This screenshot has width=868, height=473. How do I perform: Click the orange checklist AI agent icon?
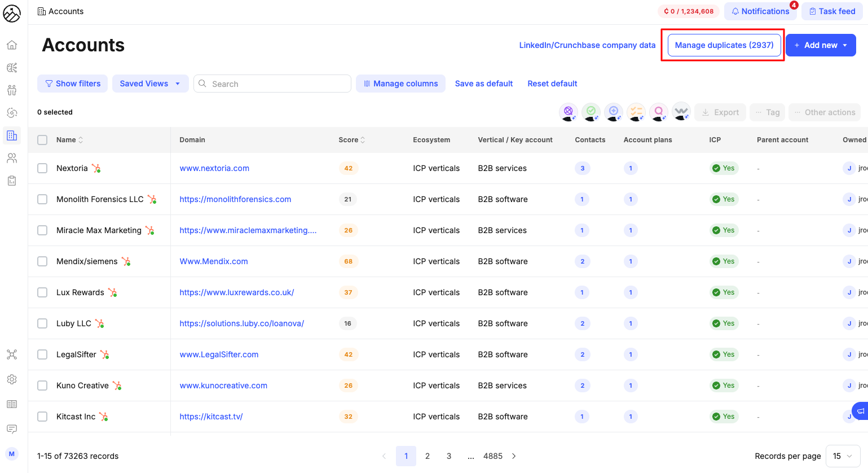tap(636, 112)
